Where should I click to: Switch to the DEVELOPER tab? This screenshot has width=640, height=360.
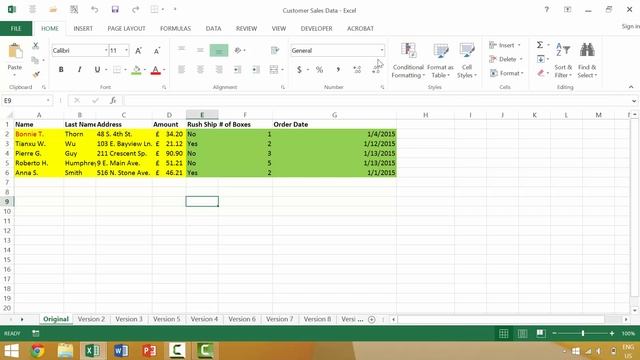316,29
